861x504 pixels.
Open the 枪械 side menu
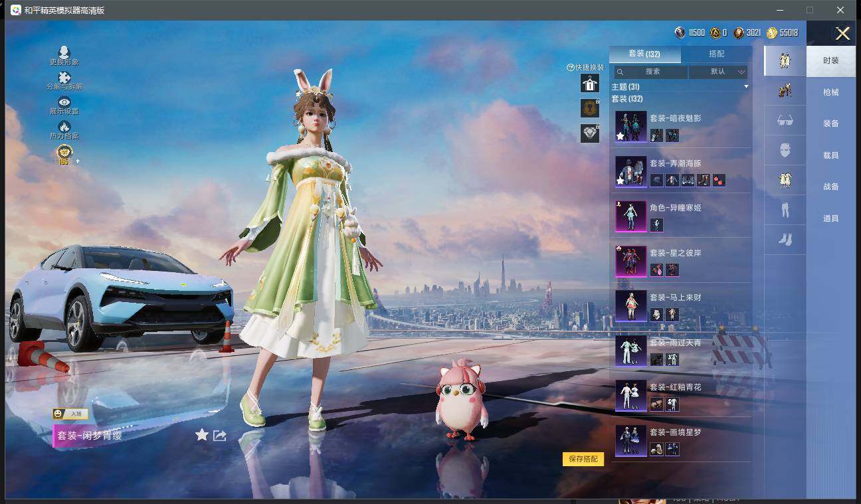pos(830,92)
